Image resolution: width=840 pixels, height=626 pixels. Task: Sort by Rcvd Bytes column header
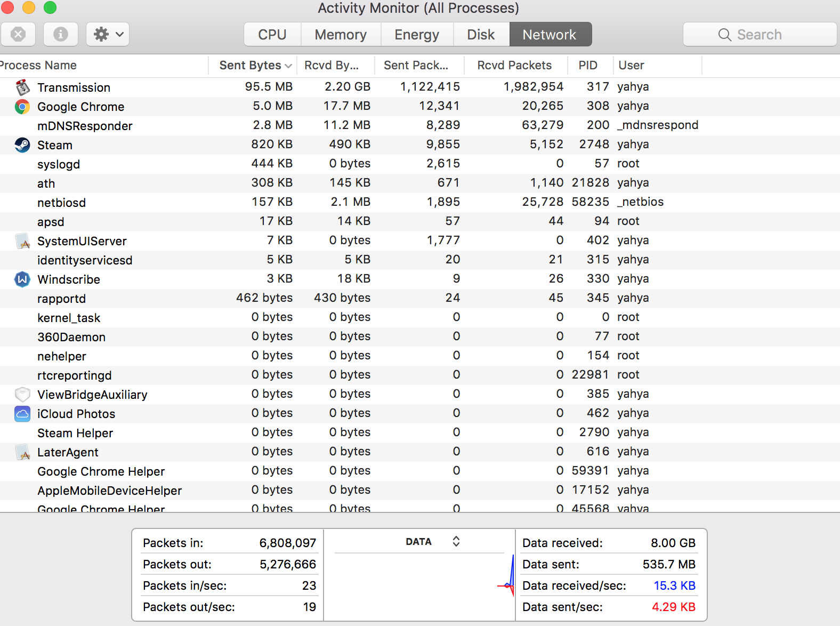pyautogui.click(x=336, y=65)
